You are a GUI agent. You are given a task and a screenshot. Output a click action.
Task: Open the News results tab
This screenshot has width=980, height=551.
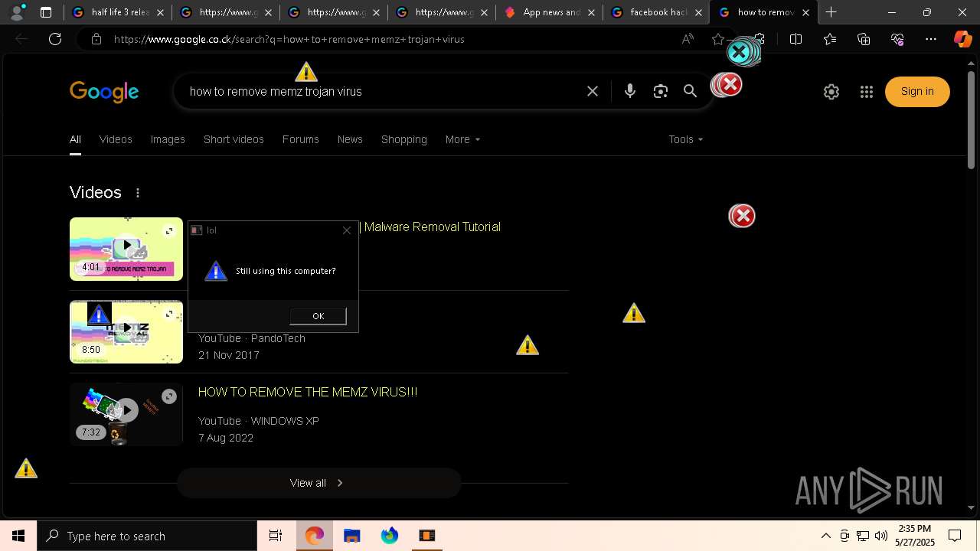350,139
